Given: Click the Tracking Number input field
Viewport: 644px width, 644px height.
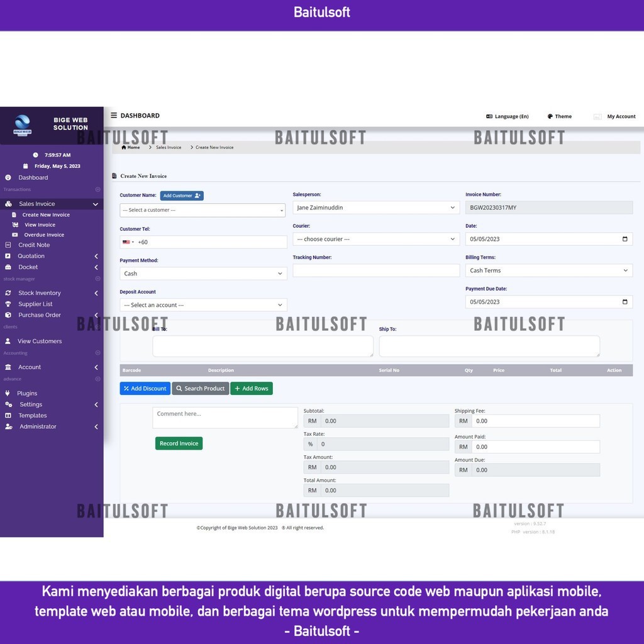Looking at the screenshot, I should tap(376, 270).
